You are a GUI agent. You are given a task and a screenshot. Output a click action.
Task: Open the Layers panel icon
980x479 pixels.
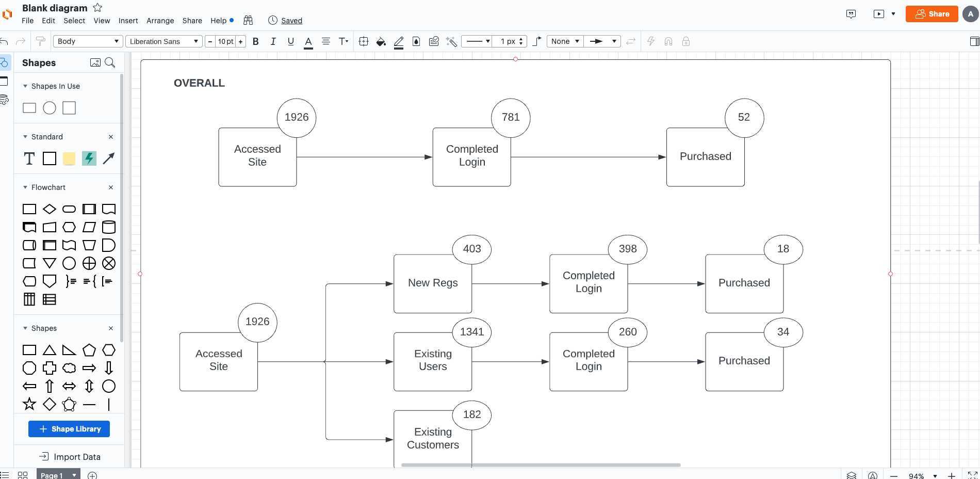[x=852, y=475]
